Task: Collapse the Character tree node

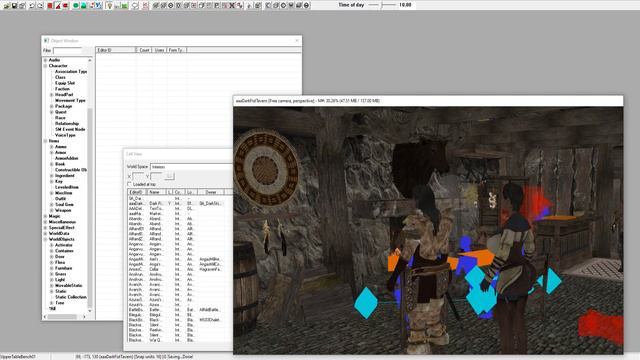Action: click(x=45, y=66)
